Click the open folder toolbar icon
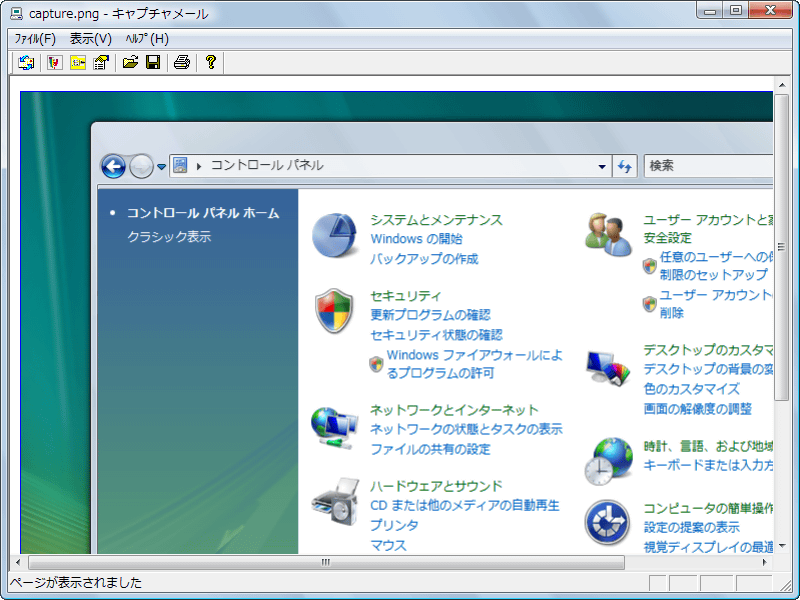Screen dimensions: 800x600 coord(131,63)
